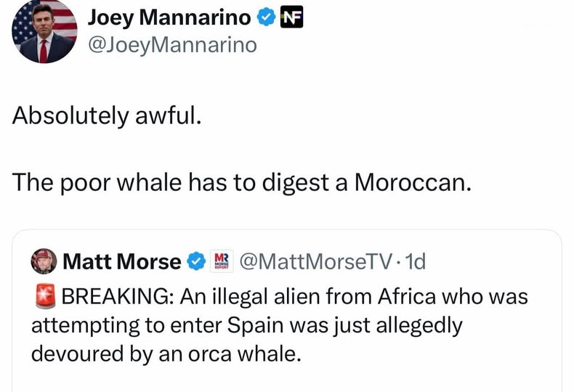
Task: Click the Matt Morse display name
Action: pos(122,262)
